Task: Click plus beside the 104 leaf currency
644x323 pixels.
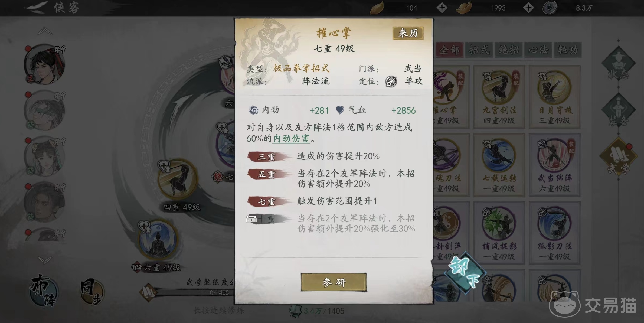Action: [x=442, y=8]
